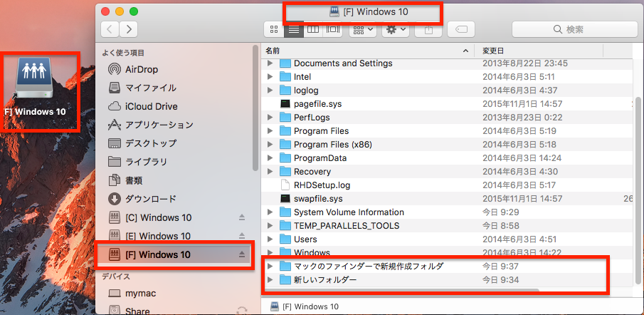Viewport: 644px width, 315px height.
Task: Eject the [F] Windows 10 volume
Action: tap(242, 255)
